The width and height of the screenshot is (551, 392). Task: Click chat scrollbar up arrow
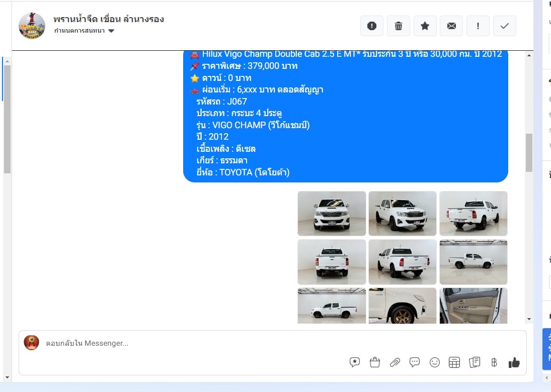[x=529, y=55]
